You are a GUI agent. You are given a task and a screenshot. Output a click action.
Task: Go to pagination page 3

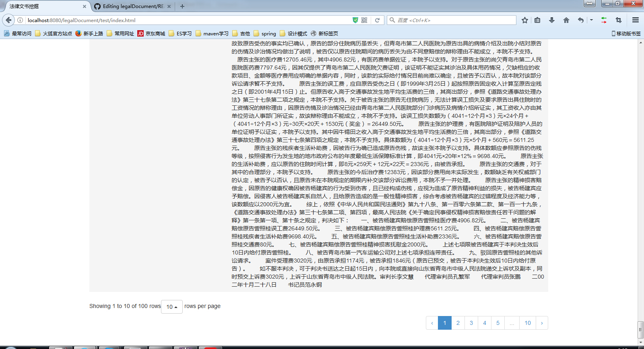[x=471, y=323]
